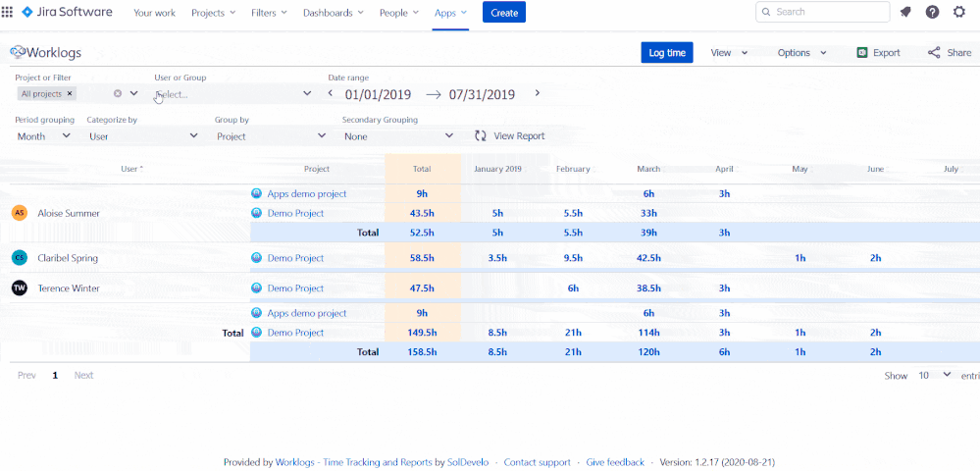Export report using the Excel icon

pyautogui.click(x=862, y=53)
